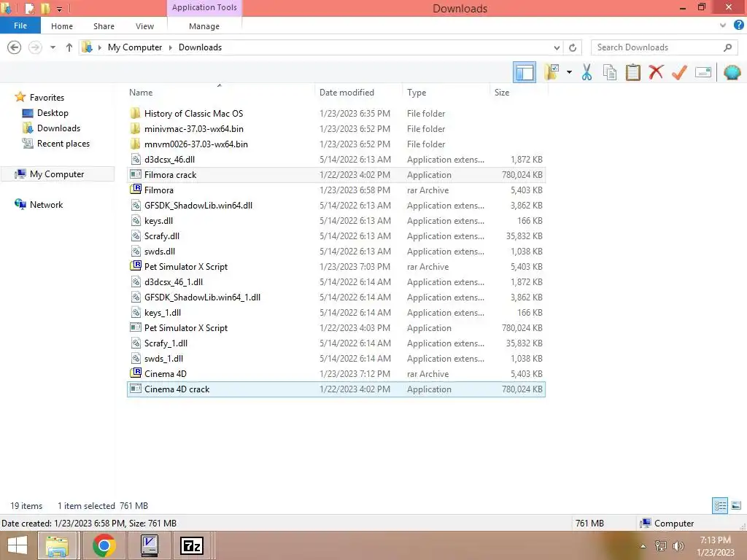The height and width of the screenshot is (560, 747).
Task: Select the minivmac-37.03-wx64.bin folder
Action: 336,128
